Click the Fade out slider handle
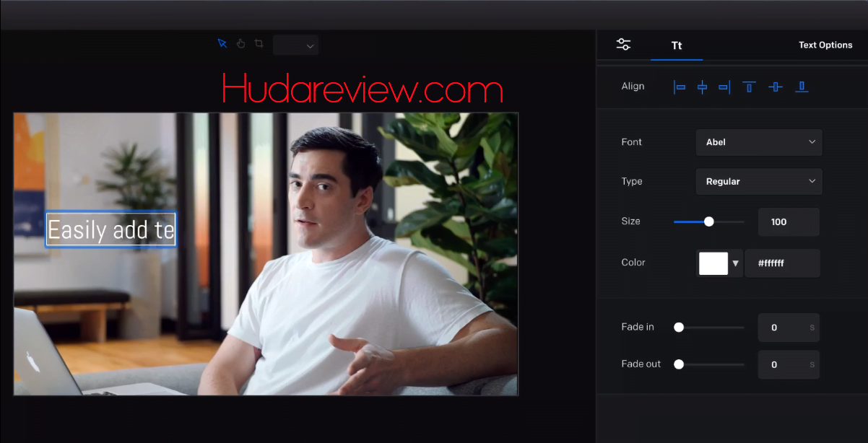868x443 pixels. click(679, 364)
